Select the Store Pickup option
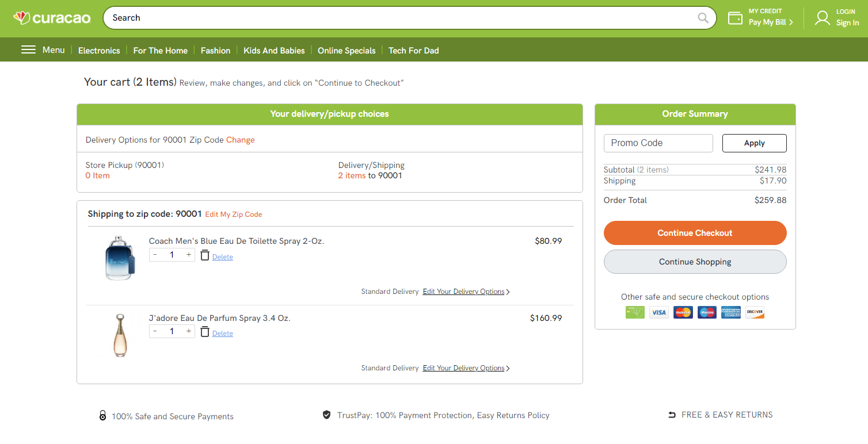868x444 pixels. (x=124, y=170)
